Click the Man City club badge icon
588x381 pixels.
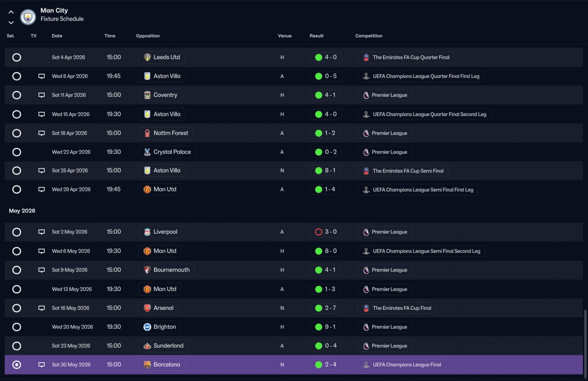pyautogui.click(x=28, y=17)
